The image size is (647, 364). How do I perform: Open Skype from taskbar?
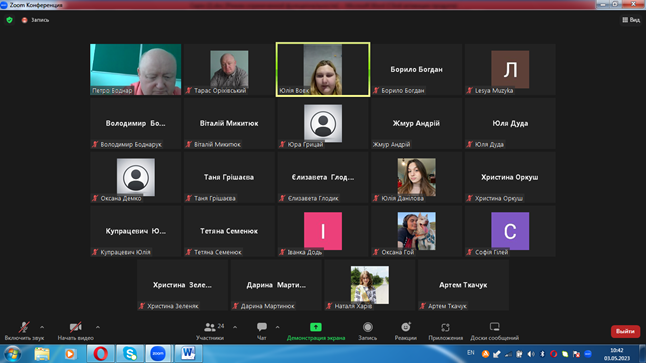click(130, 354)
